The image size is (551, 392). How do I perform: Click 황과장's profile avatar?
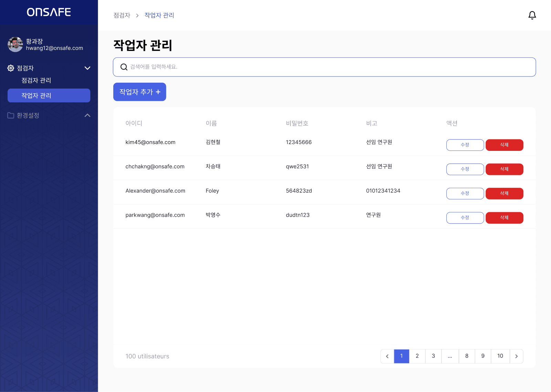tap(15, 44)
